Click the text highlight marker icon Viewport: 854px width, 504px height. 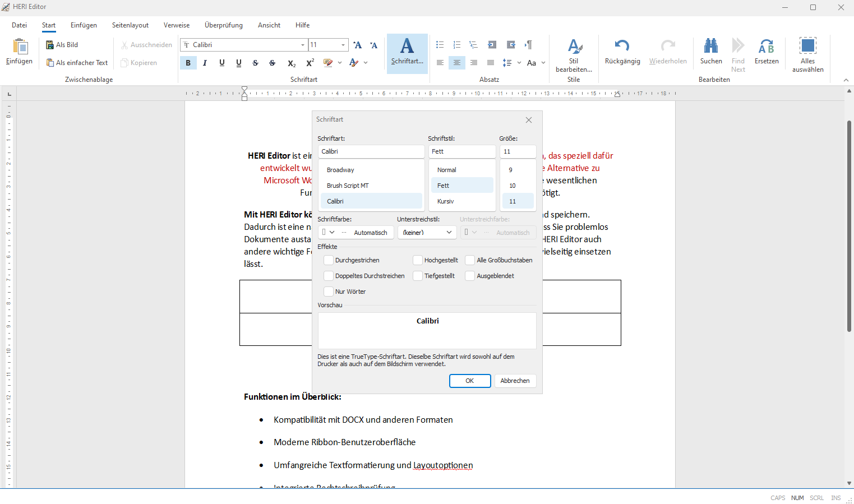coord(328,63)
